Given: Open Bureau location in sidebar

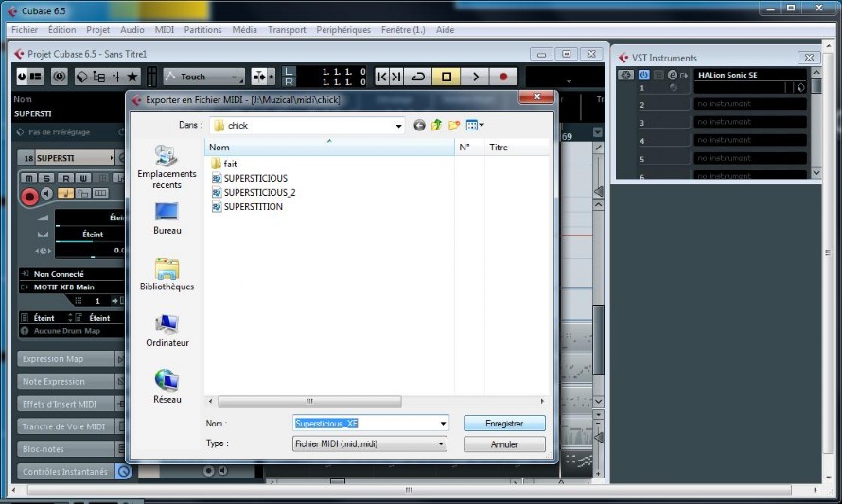Looking at the screenshot, I should [x=167, y=217].
